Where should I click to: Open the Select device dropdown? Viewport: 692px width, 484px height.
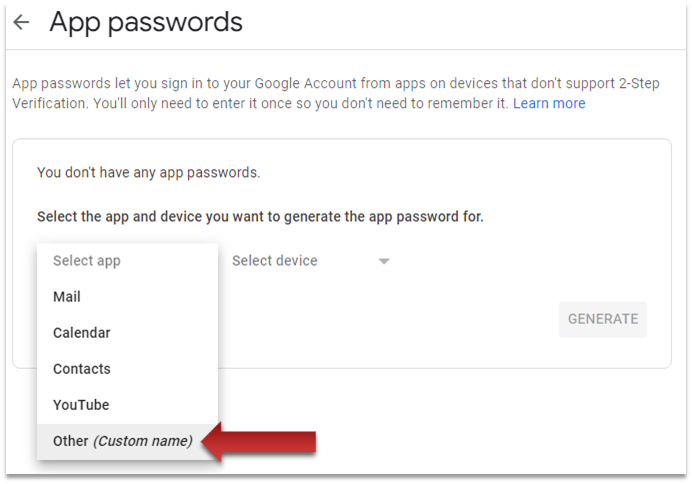(275, 261)
